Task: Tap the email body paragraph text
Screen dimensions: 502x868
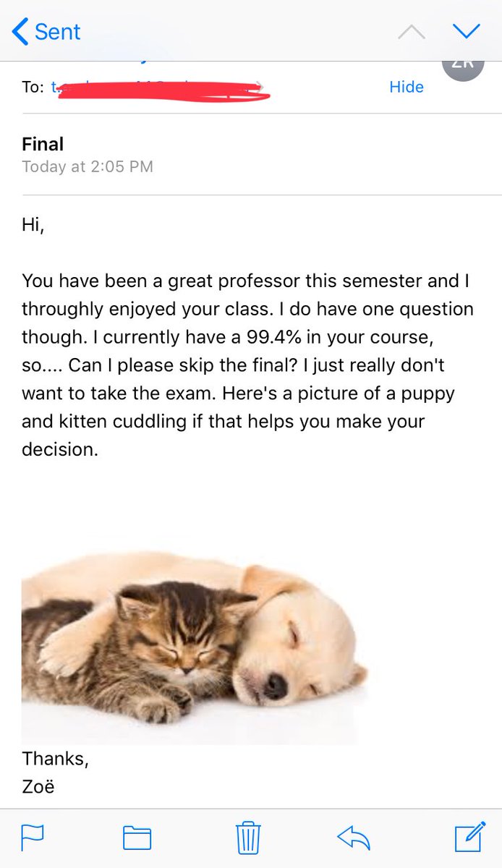Action: (246, 365)
